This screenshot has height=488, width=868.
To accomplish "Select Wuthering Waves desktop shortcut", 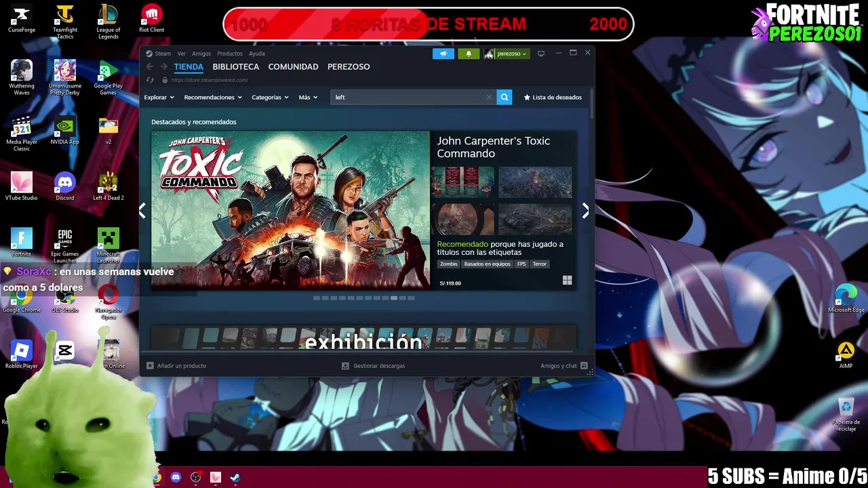I will coord(22,78).
